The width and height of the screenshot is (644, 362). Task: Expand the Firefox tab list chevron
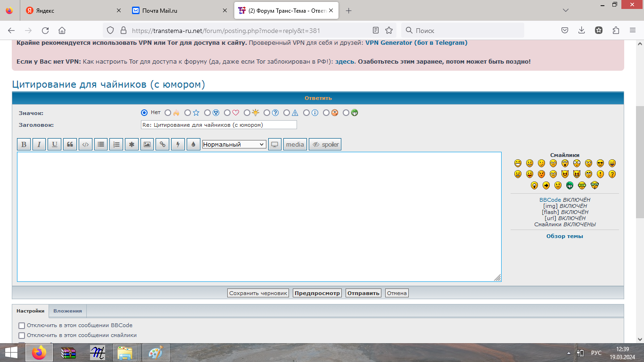[x=566, y=10]
